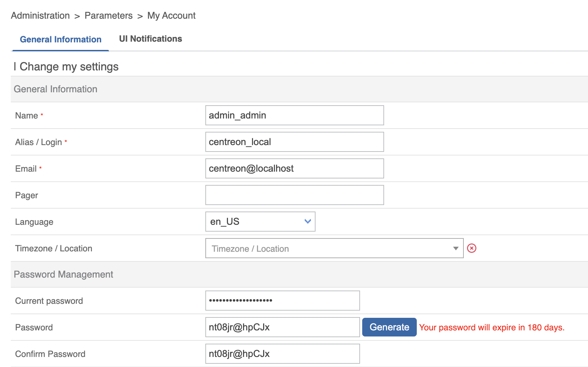Viewport: 588px width, 367px height.
Task: Click the gray General Information section header
Action: (x=56, y=89)
